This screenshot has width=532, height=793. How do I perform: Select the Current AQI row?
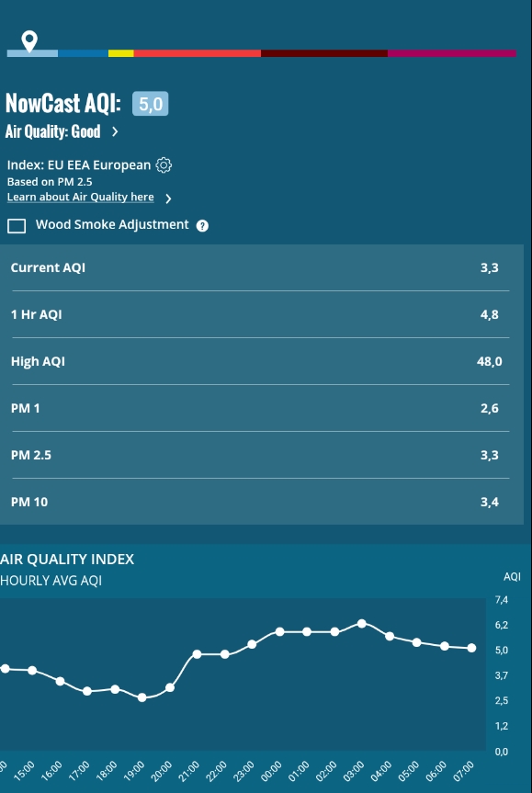[x=260, y=267]
